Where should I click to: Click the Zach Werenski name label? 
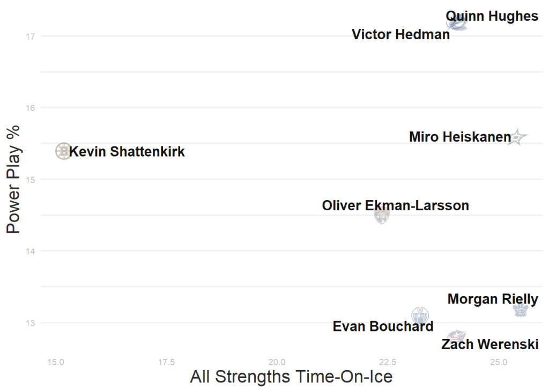pyautogui.click(x=489, y=344)
